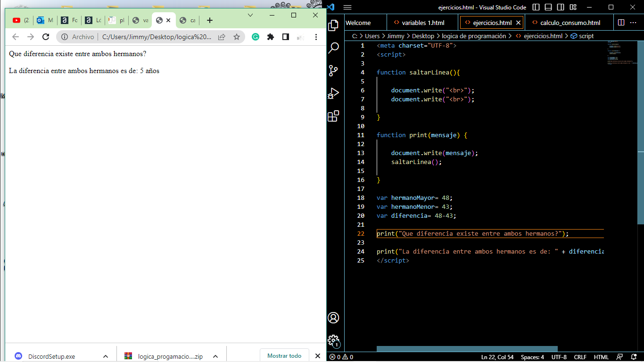This screenshot has width=644, height=362.
Task: Open the Chrome Extensions puzzle menu
Action: (x=271, y=37)
